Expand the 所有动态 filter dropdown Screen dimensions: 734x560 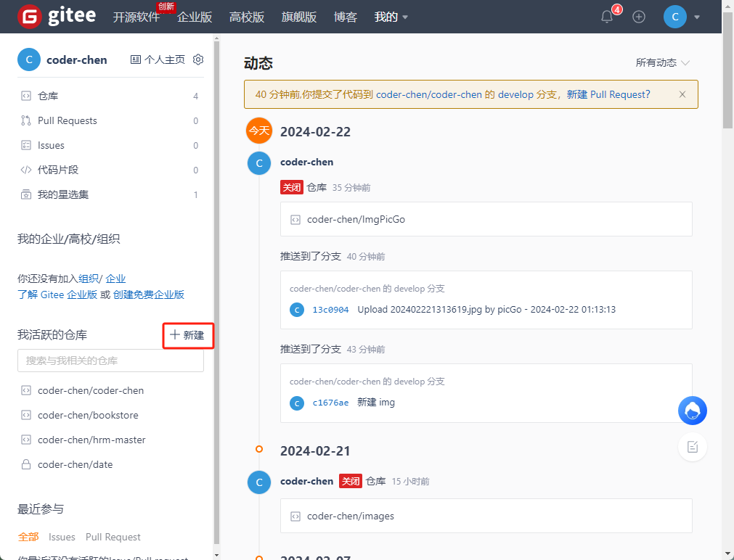[662, 62]
